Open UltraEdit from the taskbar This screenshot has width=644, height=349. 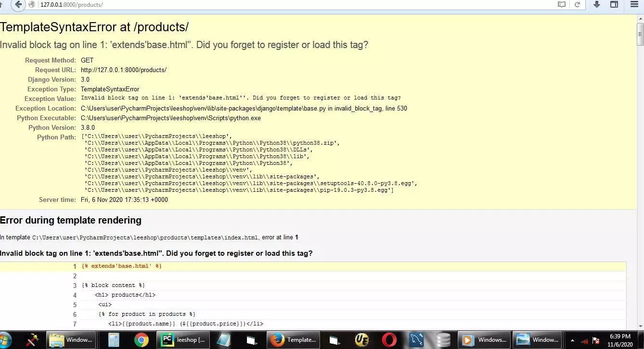[361, 340]
